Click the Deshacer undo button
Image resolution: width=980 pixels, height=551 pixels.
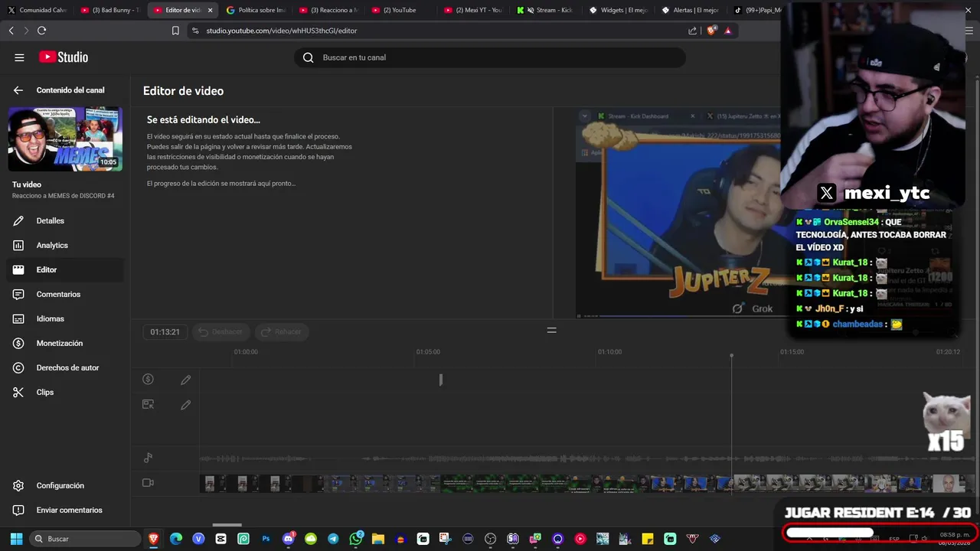(x=220, y=331)
